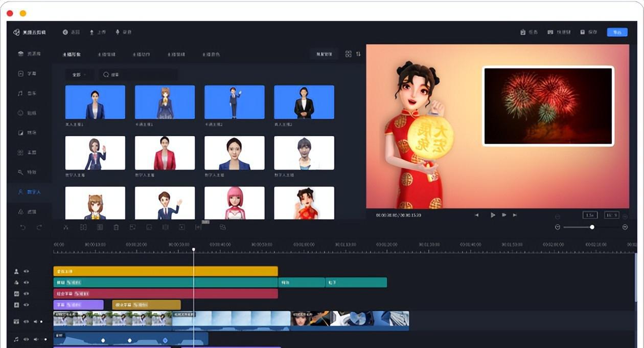Select the long red clip on the timeline

[166, 294]
